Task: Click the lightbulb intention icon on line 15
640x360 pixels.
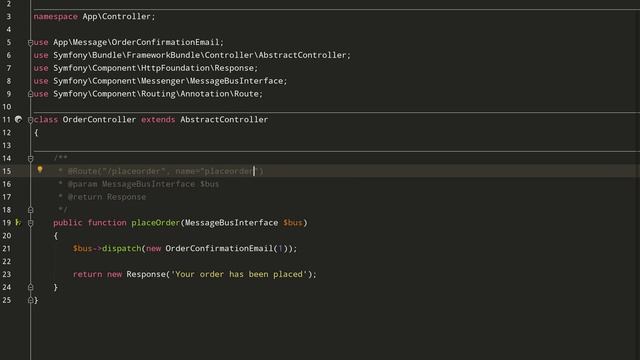Action: 40,170
